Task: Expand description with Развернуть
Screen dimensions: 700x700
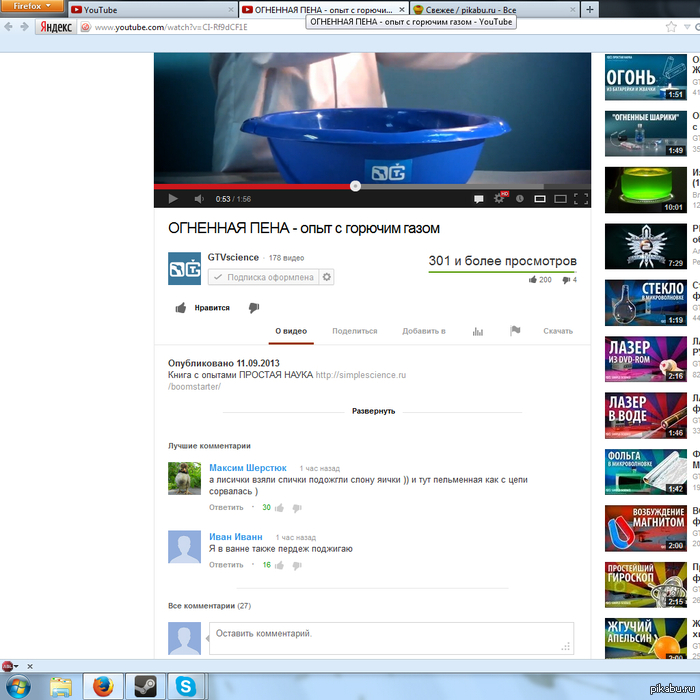Action: [x=373, y=411]
